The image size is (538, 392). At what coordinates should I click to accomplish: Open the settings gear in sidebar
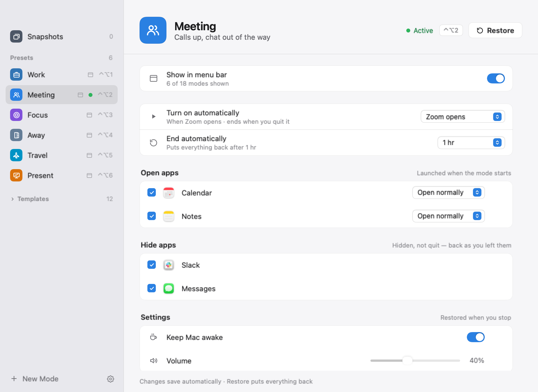(110, 379)
